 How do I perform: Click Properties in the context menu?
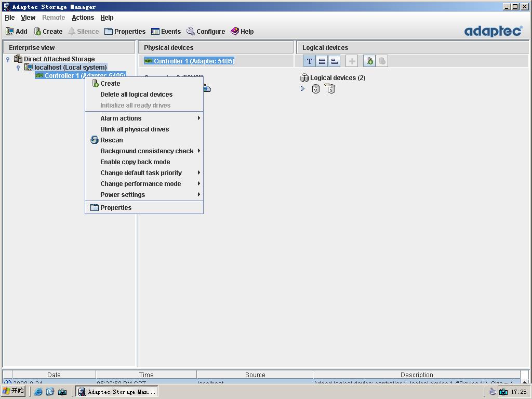coord(115,208)
